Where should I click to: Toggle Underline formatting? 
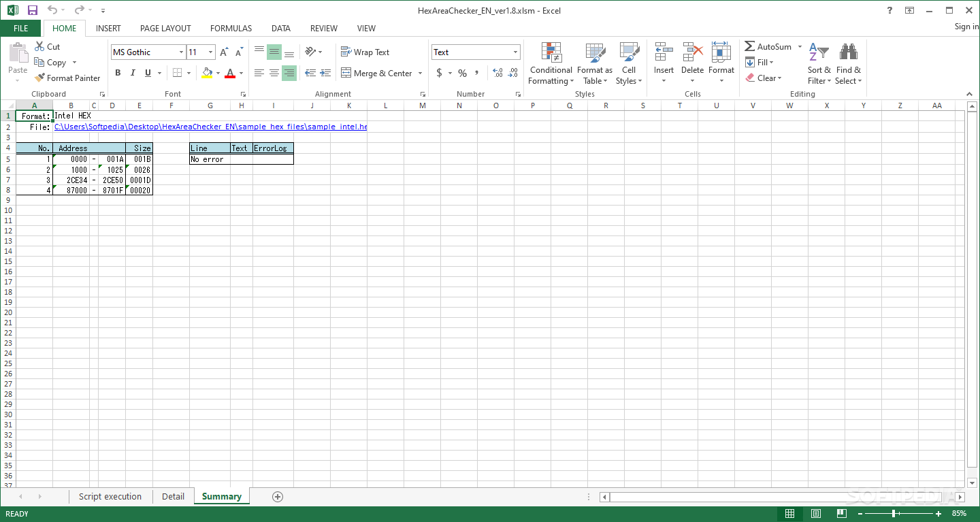(148, 73)
